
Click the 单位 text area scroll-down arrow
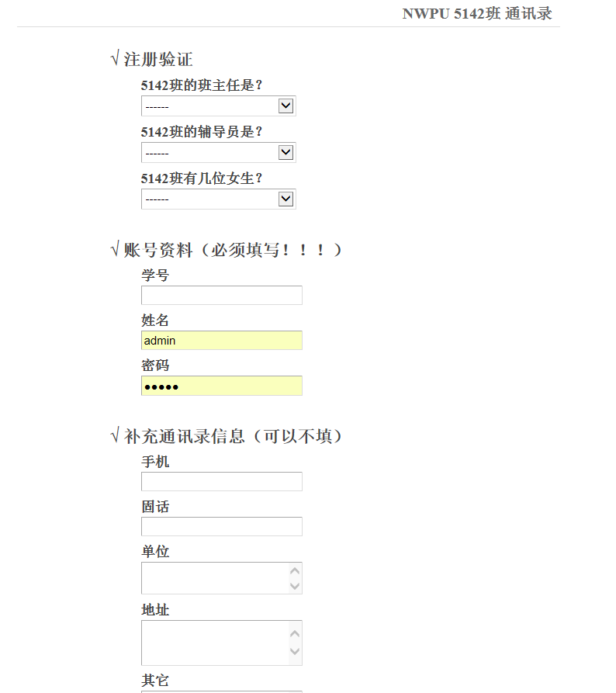tap(295, 586)
